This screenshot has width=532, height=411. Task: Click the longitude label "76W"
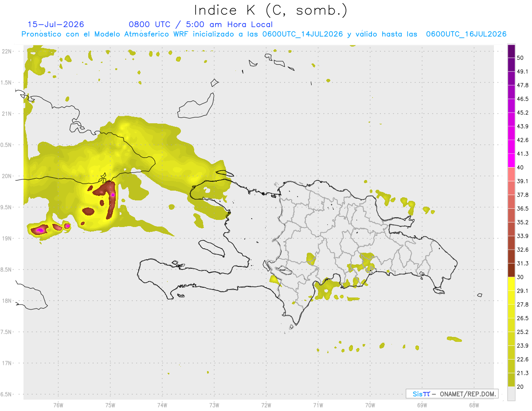(x=59, y=405)
